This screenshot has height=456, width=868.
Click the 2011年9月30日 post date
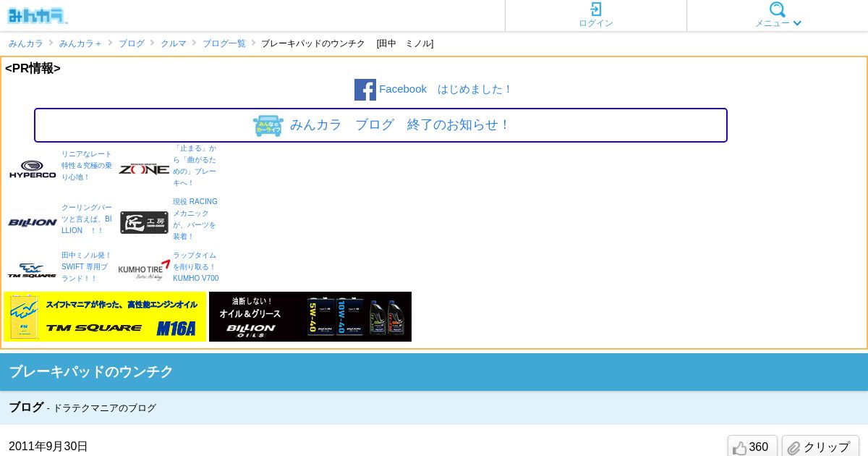(48, 446)
